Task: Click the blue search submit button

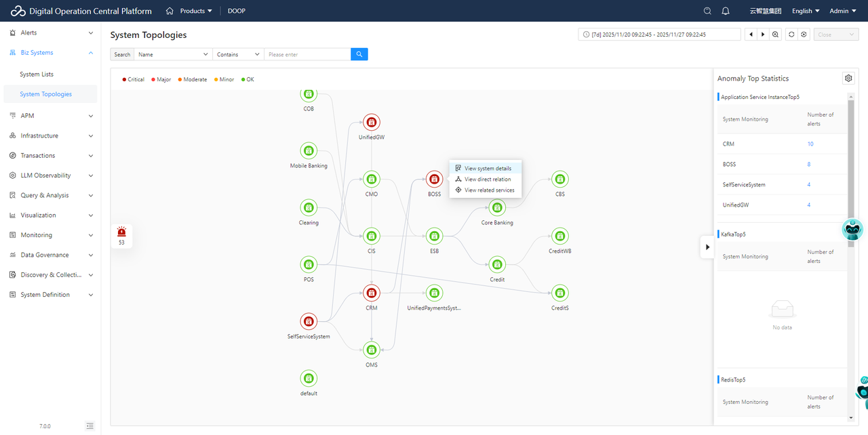Action: point(359,54)
